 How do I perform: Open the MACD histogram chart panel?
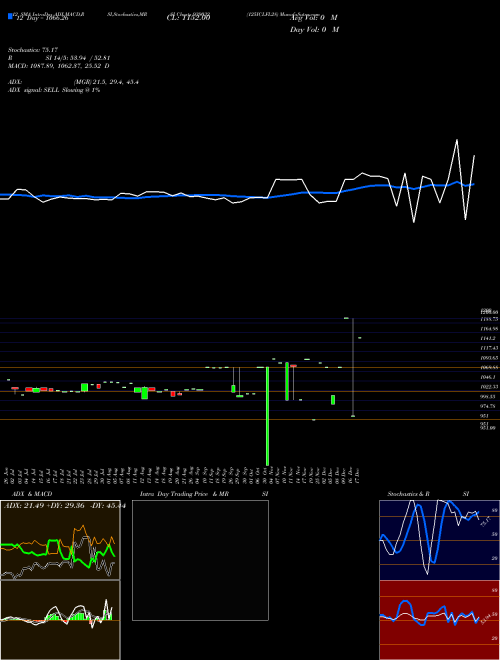[x=60, y=620]
